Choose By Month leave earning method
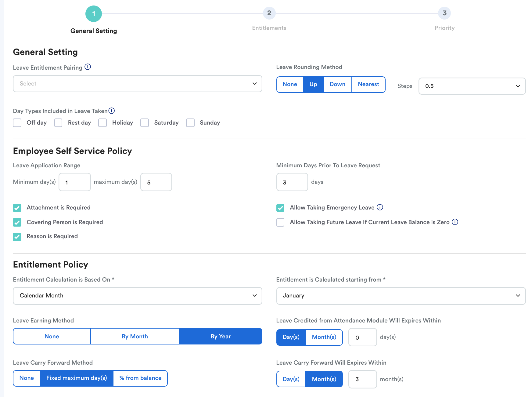This screenshot has height=397, width=532. (x=135, y=336)
